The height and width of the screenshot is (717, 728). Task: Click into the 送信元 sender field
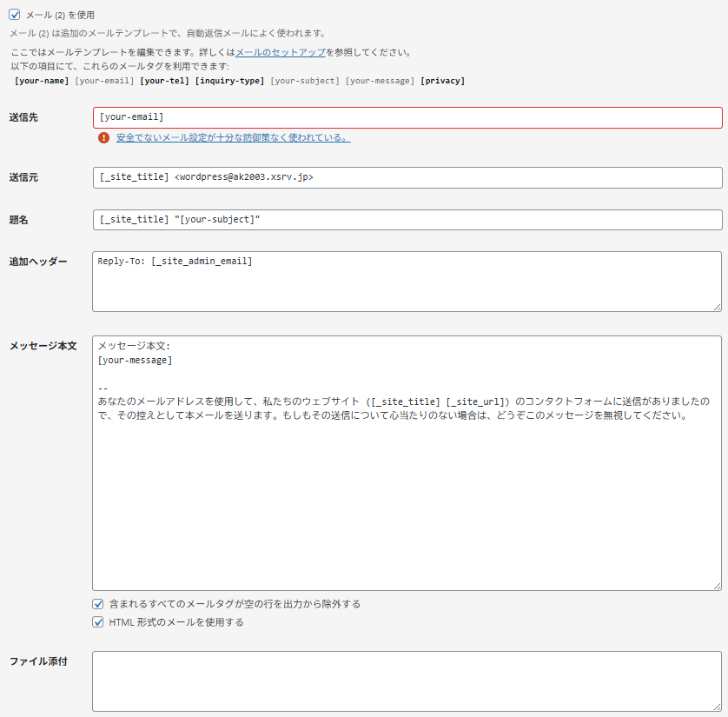[407, 177]
